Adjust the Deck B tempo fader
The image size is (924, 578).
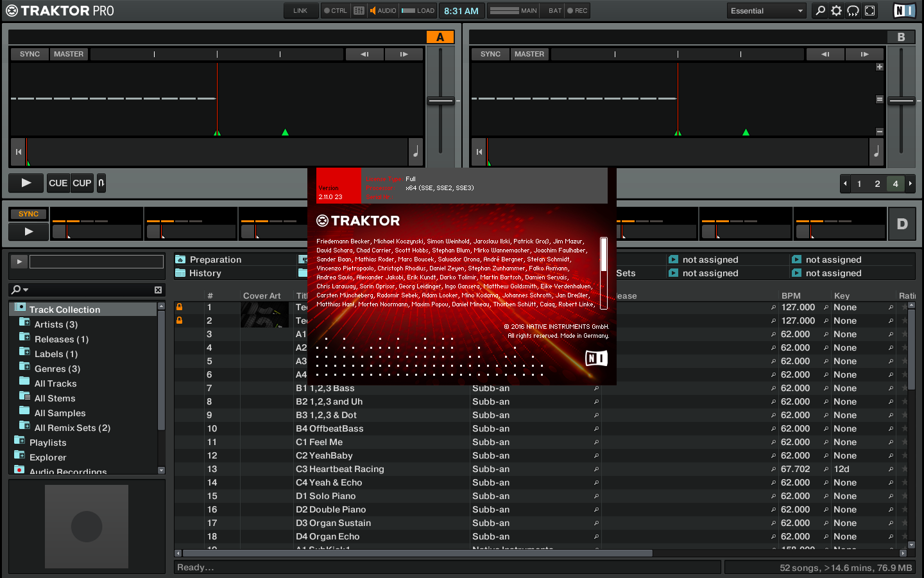coord(902,101)
